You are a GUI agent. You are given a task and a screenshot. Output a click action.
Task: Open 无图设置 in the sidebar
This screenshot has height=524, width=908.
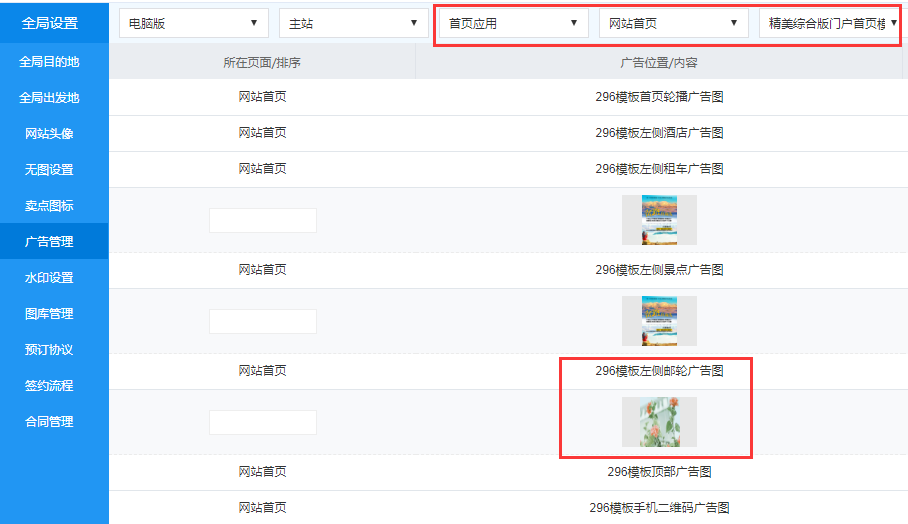49,170
